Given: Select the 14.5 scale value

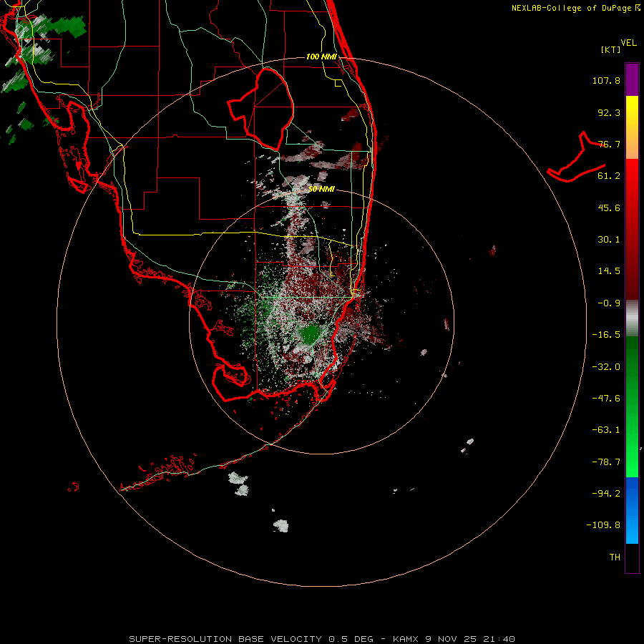Looking at the screenshot, I should [609, 271].
